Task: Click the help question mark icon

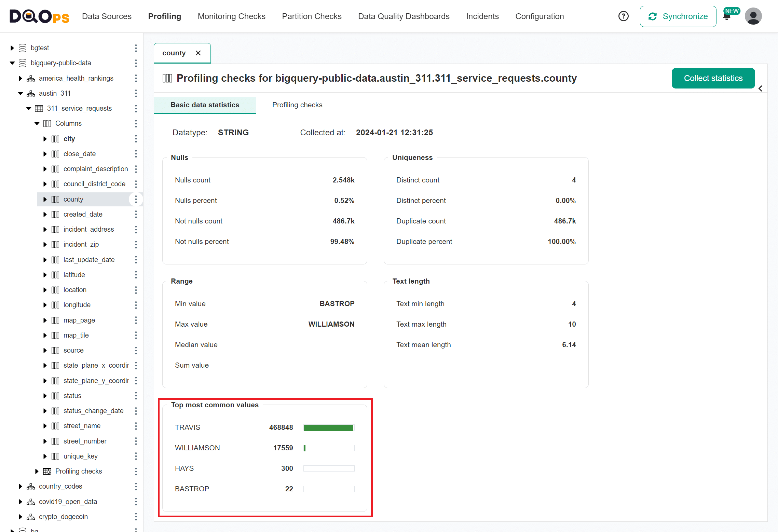Action: (x=623, y=16)
